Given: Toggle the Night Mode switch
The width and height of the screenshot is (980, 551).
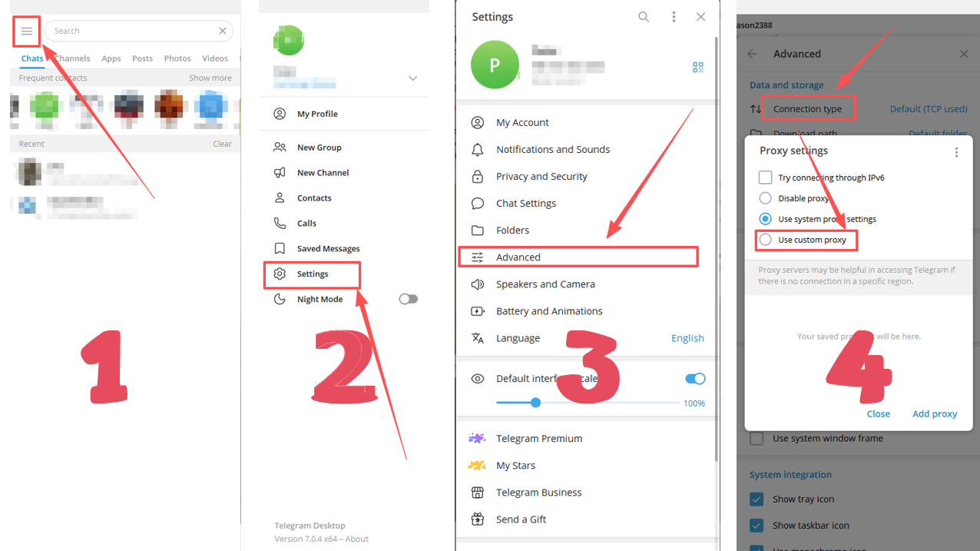Looking at the screenshot, I should pyautogui.click(x=408, y=299).
